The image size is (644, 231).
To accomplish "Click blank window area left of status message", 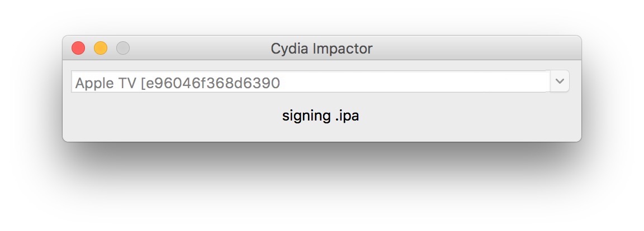I will 168,117.
